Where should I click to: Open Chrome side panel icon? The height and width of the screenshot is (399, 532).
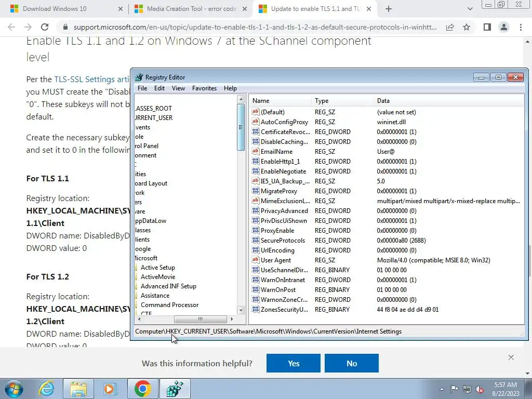487,27
